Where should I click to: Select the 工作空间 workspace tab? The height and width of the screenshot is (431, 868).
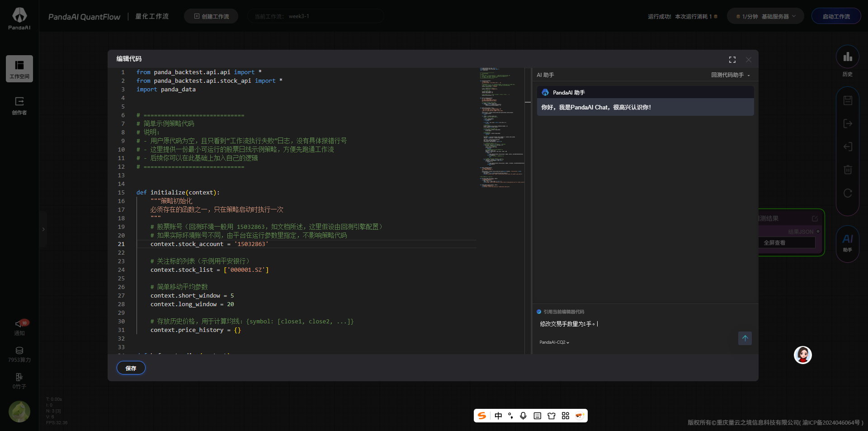pyautogui.click(x=19, y=69)
